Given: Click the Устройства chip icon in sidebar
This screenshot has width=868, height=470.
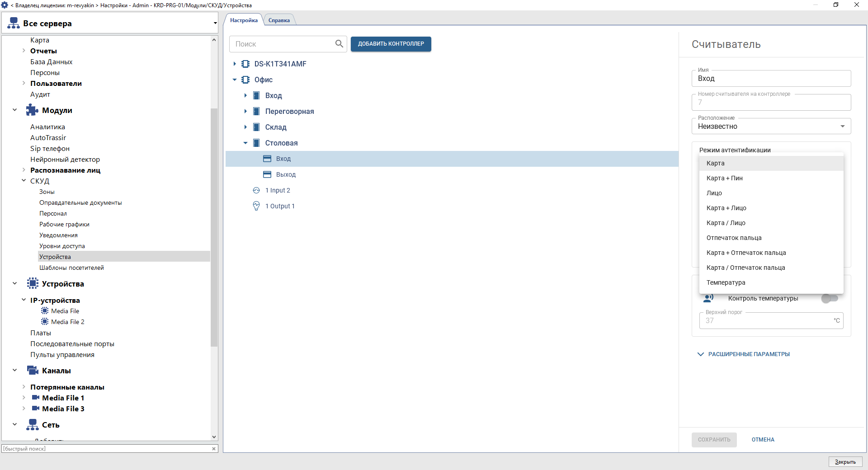Looking at the screenshot, I should [33, 283].
